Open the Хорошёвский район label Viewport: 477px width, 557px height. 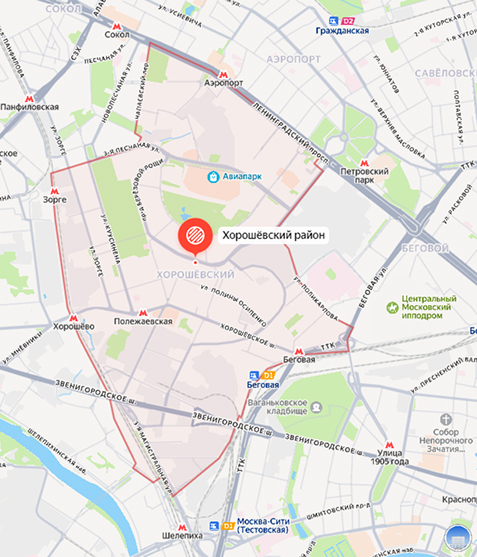pos(273,235)
